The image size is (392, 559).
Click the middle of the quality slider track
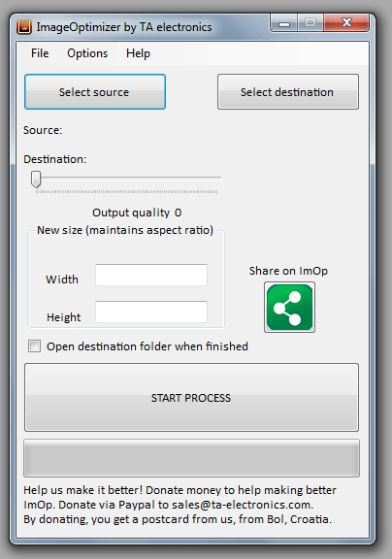(127, 178)
